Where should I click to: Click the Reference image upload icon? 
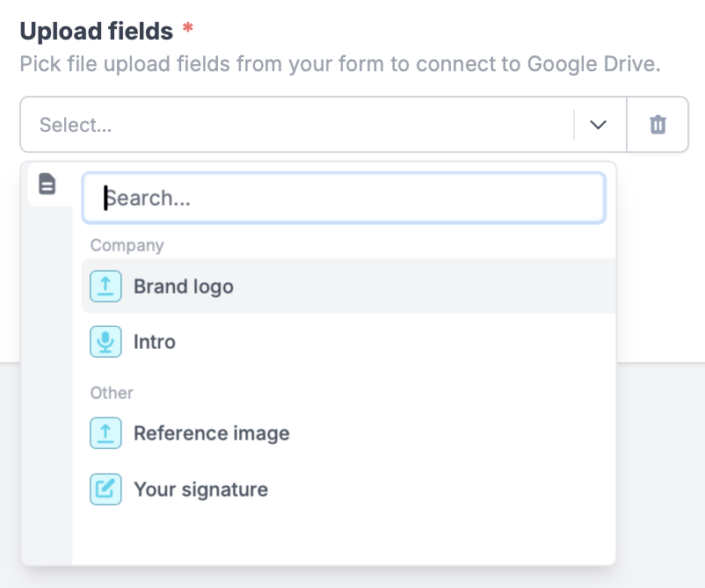(105, 432)
